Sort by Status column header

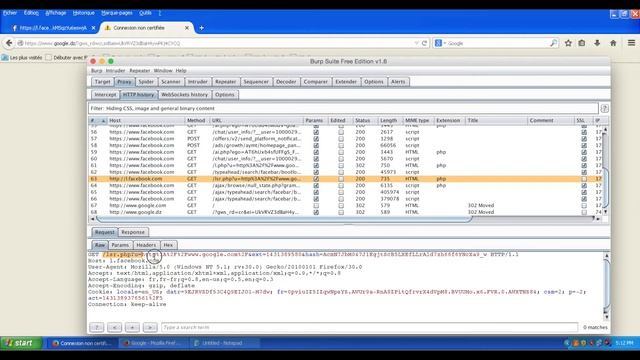pyautogui.click(x=365, y=120)
